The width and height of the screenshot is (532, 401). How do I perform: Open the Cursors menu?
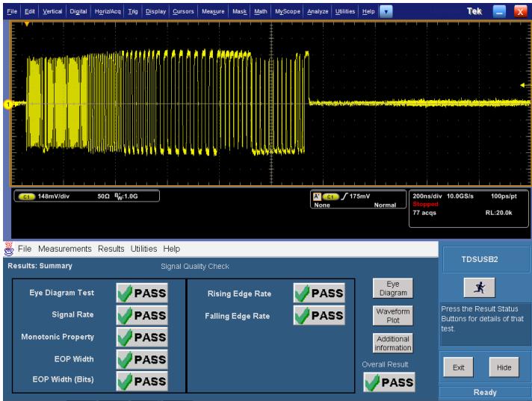click(x=183, y=11)
